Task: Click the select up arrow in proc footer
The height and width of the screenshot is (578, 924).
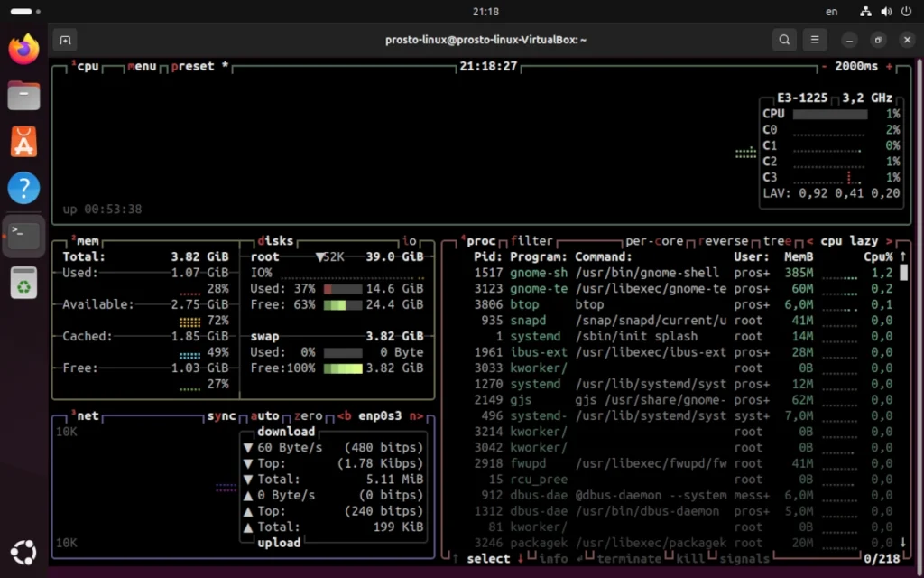Action: (456, 558)
